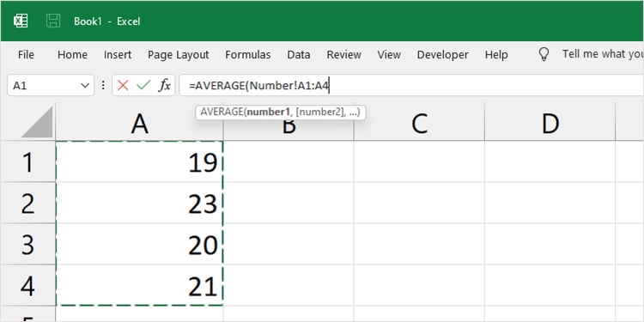Open the Review tab
Viewport: 644px width, 322px height.
[x=343, y=55]
